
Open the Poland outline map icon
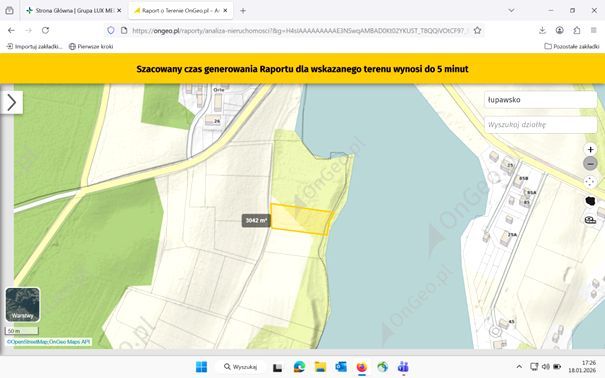(x=590, y=201)
